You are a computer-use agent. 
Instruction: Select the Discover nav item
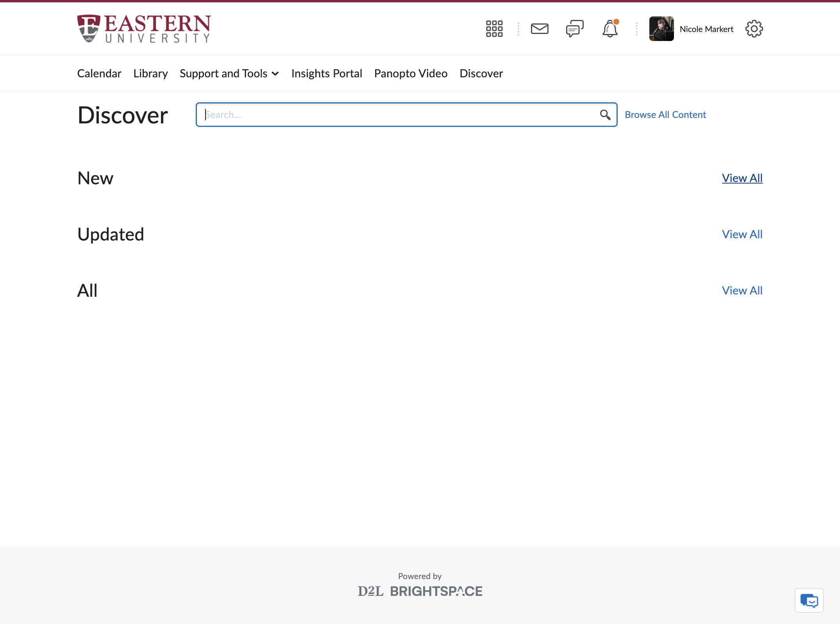pos(481,73)
